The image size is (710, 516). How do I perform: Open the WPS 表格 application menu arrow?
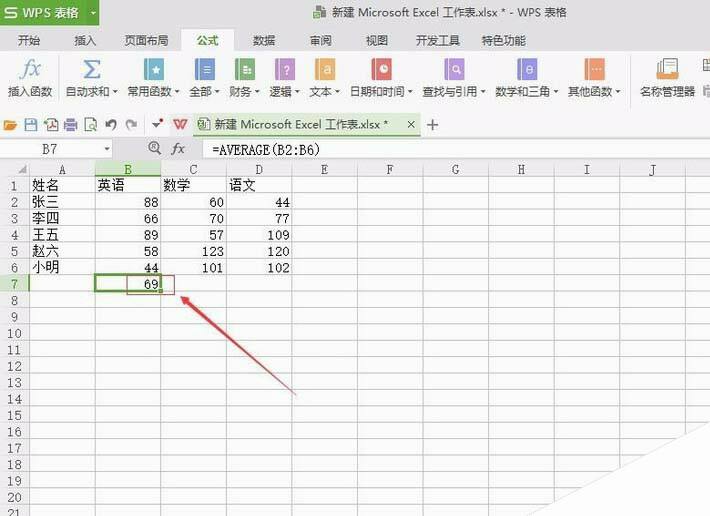pyautogui.click(x=93, y=13)
